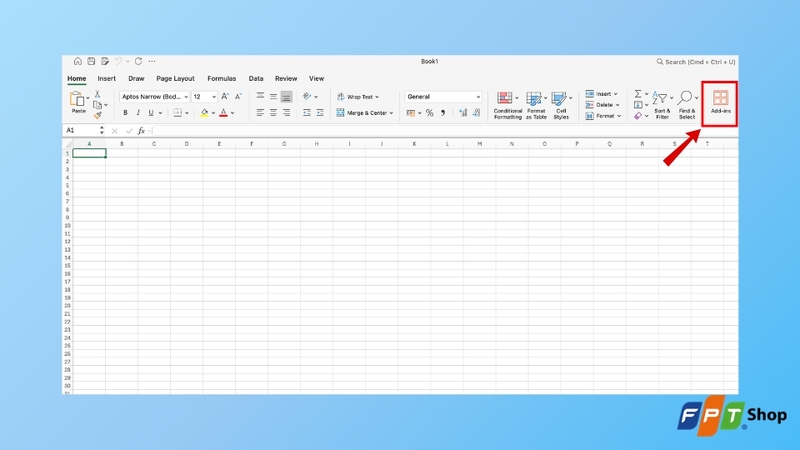
Task: Click Merge & Center
Action: pos(362,113)
